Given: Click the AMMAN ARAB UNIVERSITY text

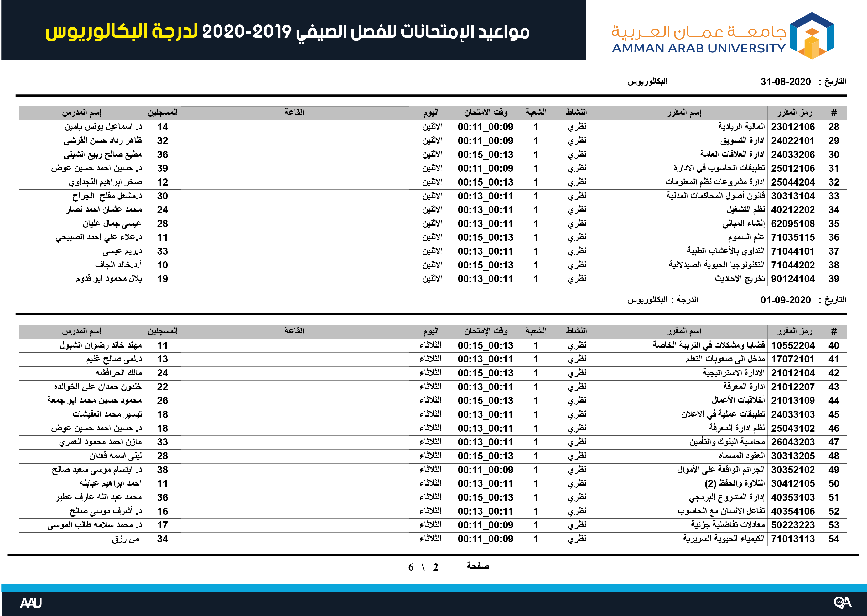Looking at the screenshot, I should point(699,49).
